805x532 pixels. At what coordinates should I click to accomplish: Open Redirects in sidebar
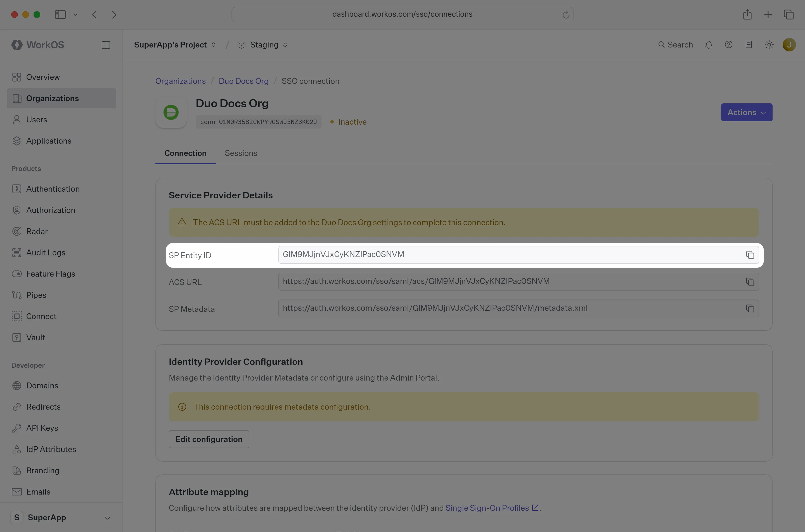61,407
